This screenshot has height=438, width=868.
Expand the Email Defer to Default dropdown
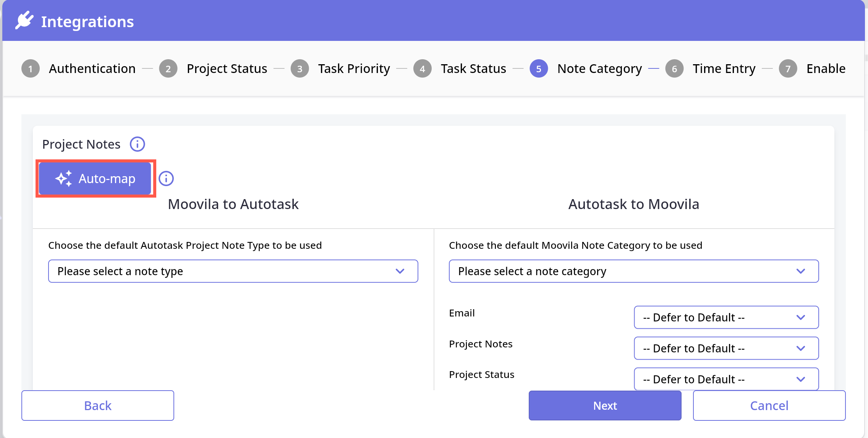[x=726, y=317]
